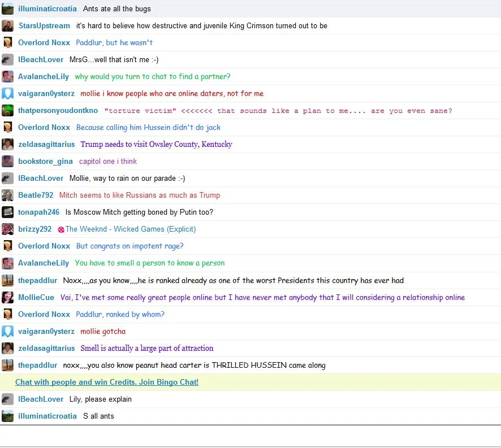The width and height of the screenshot is (501, 448).
Task: Open bookstore_gina's avatar
Action: pyautogui.click(x=8, y=161)
